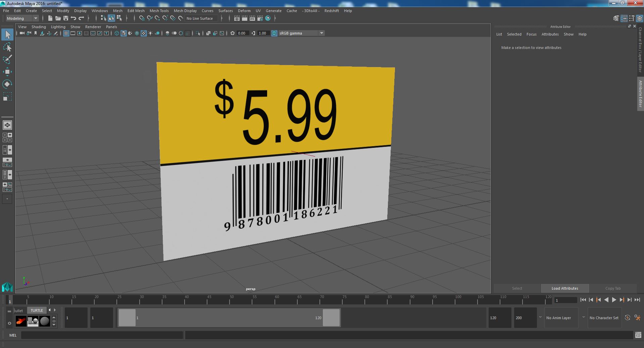Open the viewport Renderer menu

93,27
